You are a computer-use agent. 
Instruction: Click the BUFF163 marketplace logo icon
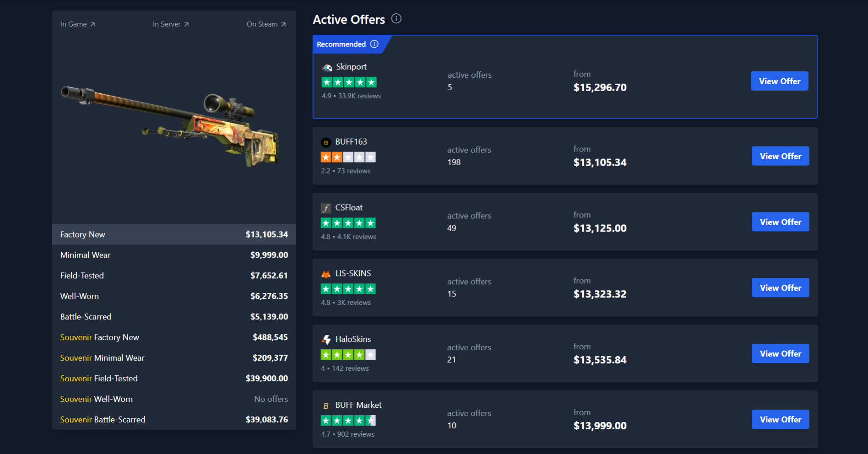point(326,142)
